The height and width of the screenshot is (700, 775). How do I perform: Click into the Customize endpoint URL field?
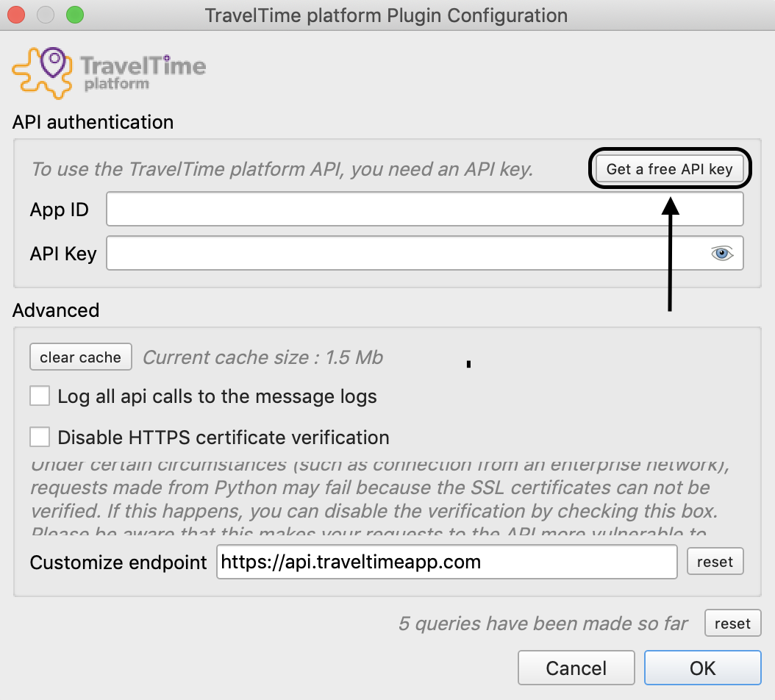[447, 562]
